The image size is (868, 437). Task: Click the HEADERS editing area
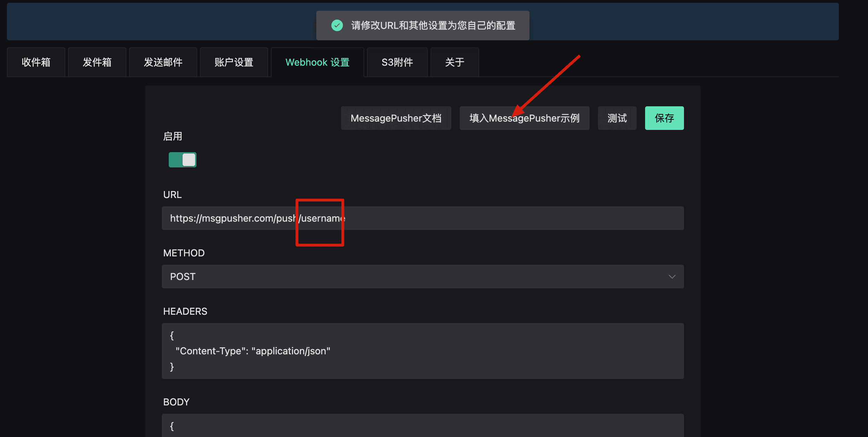[422, 351]
